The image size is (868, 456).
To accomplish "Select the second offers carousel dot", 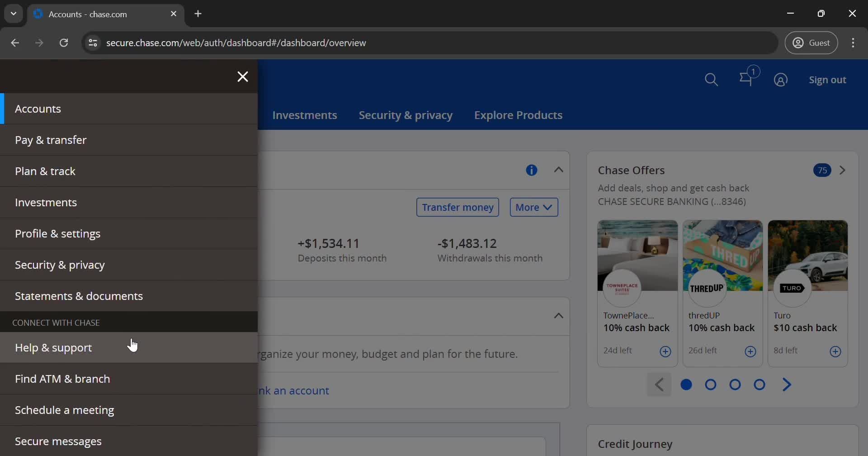I will coord(710,385).
